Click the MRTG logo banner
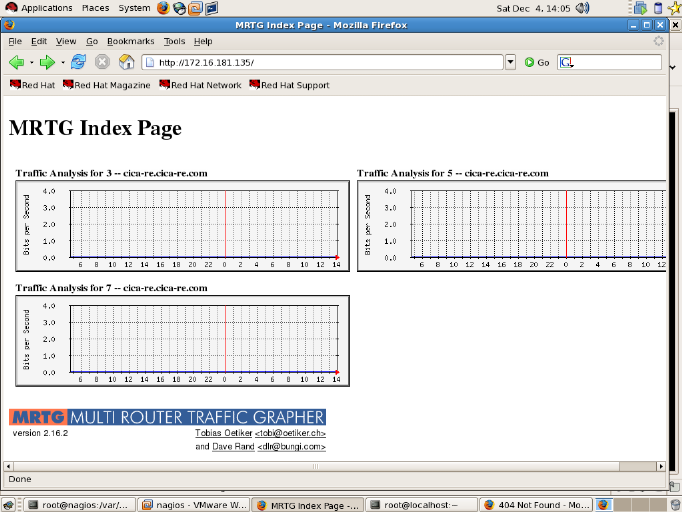 pos(168,417)
